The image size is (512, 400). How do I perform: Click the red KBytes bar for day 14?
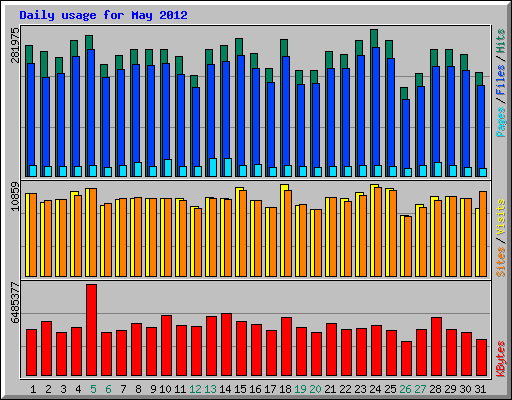click(226, 344)
